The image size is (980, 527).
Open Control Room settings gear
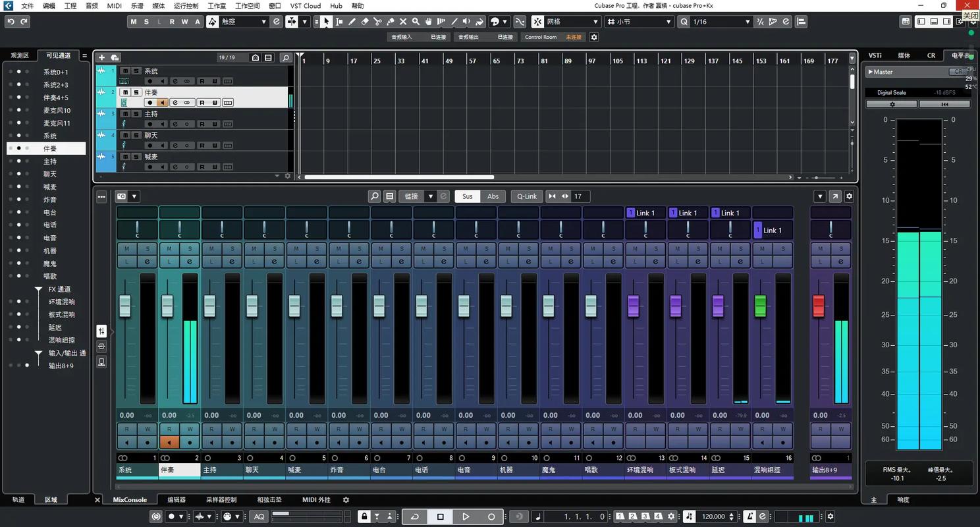(x=593, y=38)
